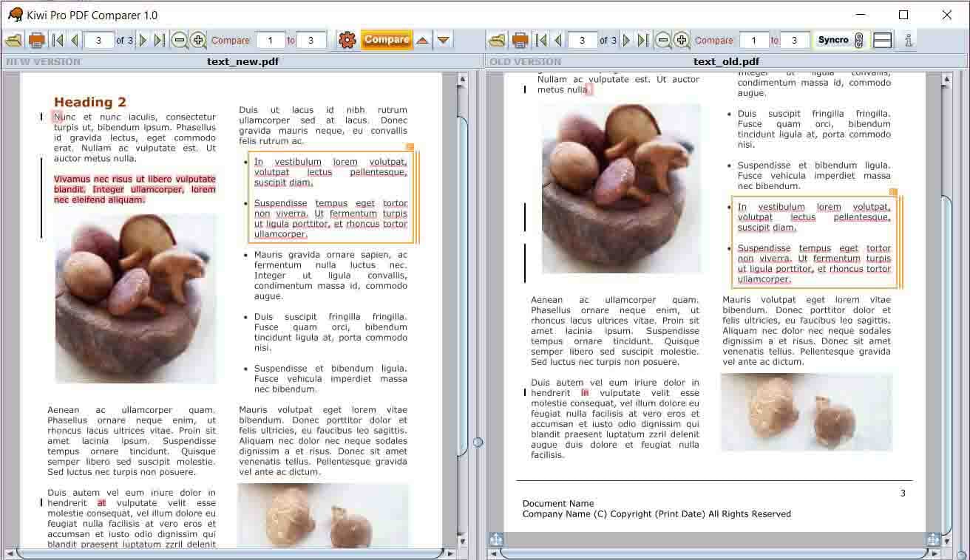Switch to horizontal split layout
Image resolution: width=970 pixels, height=560 pixels.
coord(883,40)
